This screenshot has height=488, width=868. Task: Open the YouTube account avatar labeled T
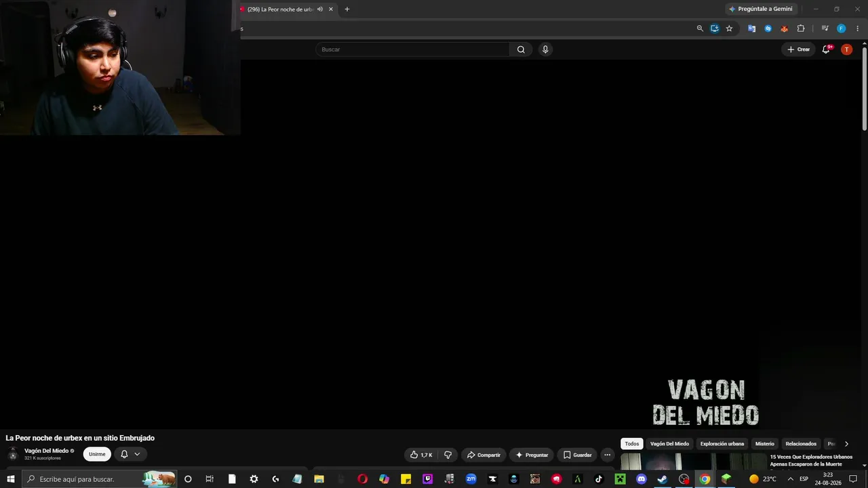[846, 49]
